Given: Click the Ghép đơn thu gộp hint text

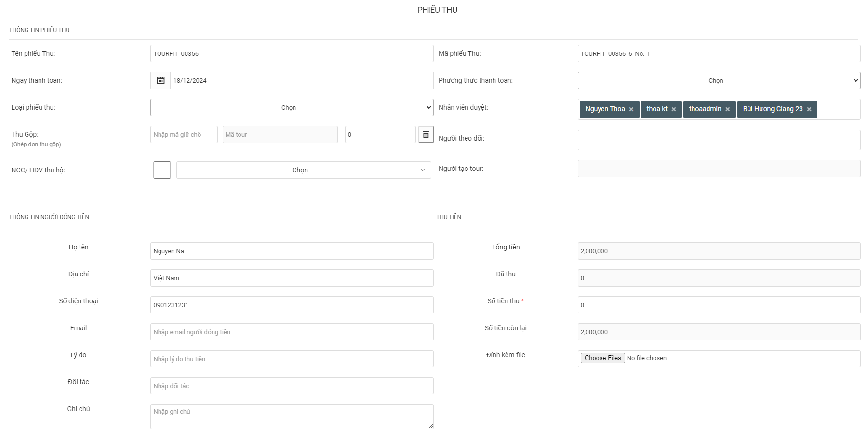Looking at the screenshot, I should point(36,144).
